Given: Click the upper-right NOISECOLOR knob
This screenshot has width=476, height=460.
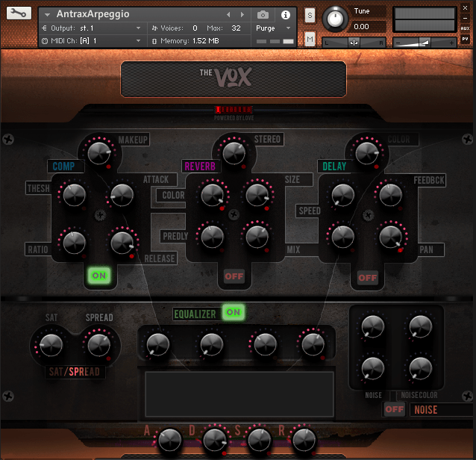Looking at the screenshot, I should 421,326.
